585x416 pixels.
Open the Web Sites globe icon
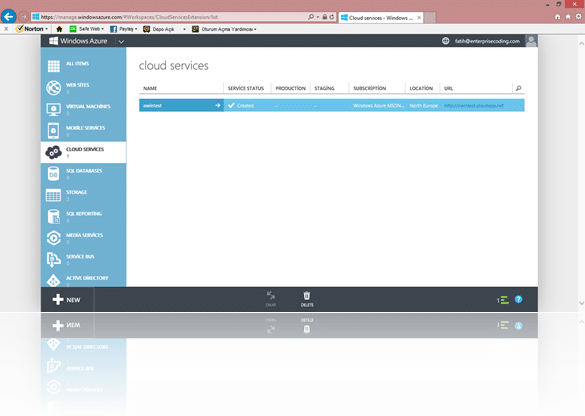click(x=53, y=88)
